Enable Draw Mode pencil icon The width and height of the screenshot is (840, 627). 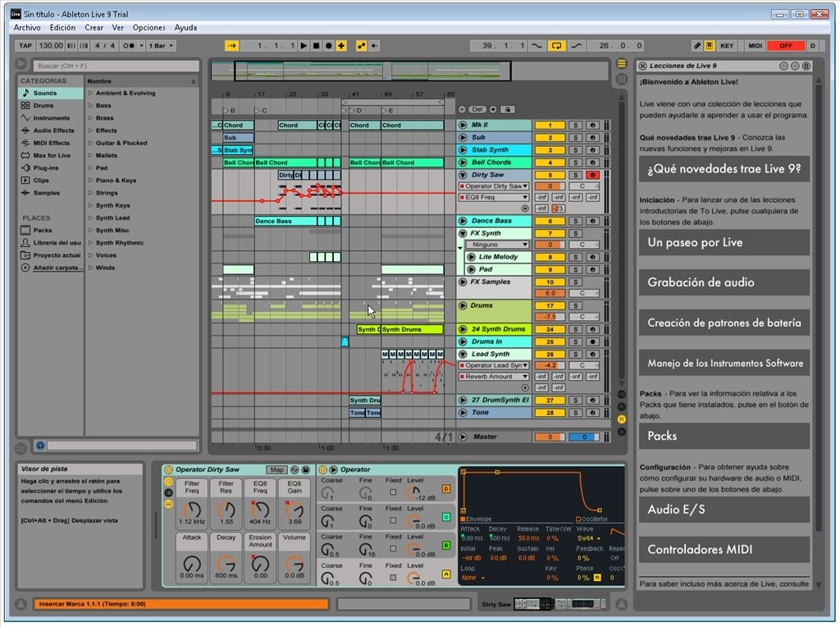(697, 46)
